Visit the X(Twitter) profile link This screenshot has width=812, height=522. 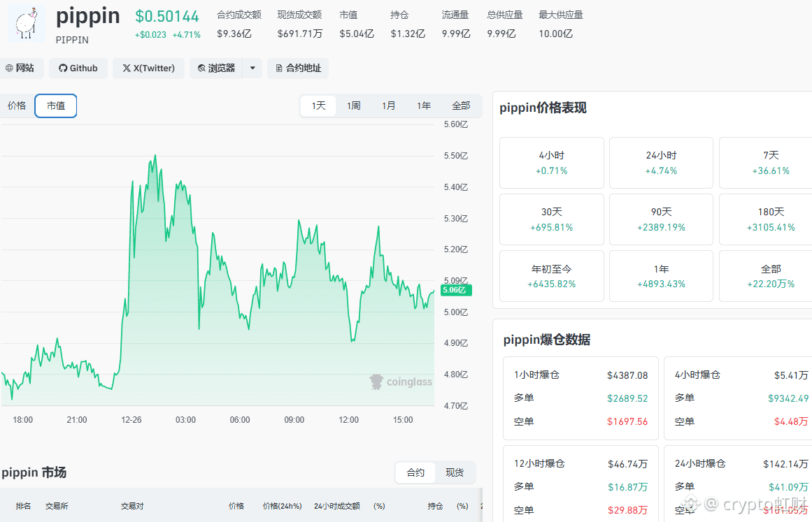(149, 68)
